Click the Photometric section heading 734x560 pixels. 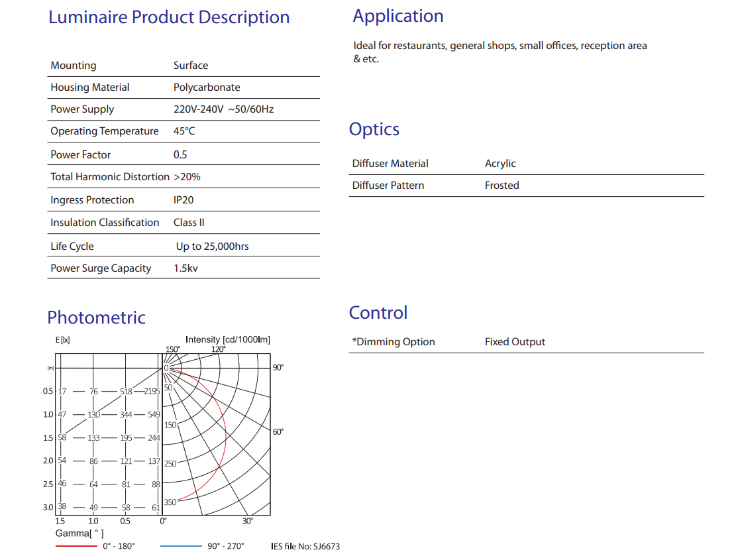[96, 317]
